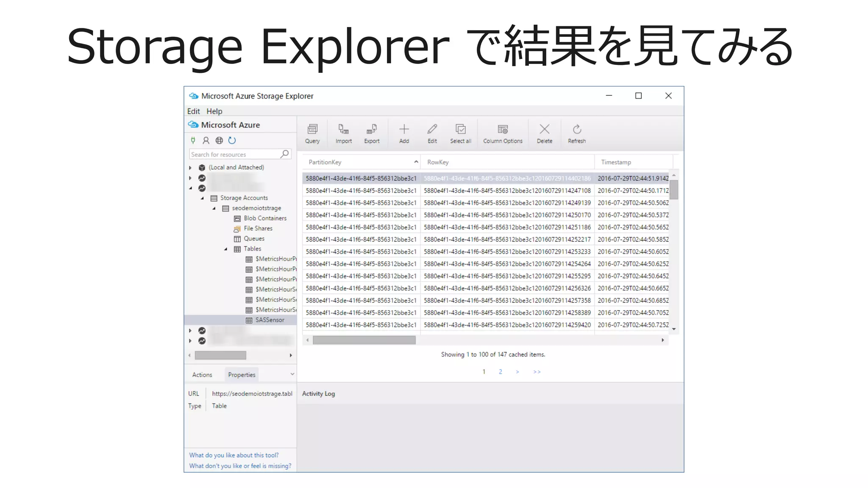Select row with RowKey ending 14247108
Image resolution: width=868 pixels, height=488 pixels.
486,191
